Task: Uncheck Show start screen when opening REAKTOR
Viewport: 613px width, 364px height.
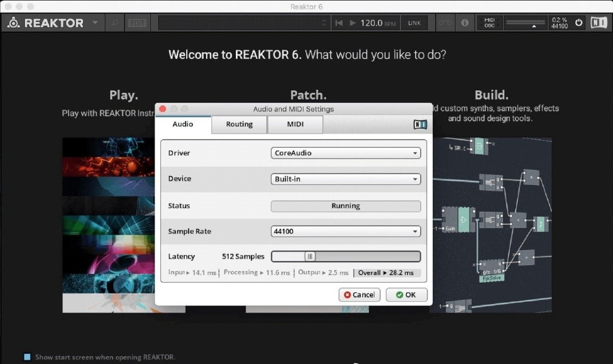Action: click(27, 357)
